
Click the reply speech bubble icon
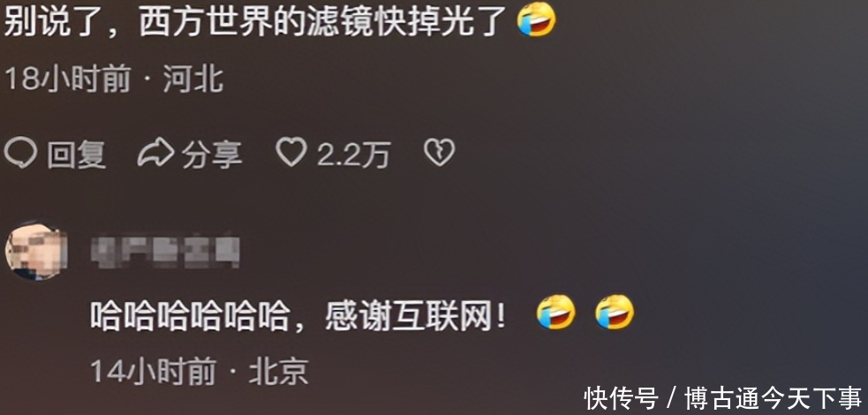[x=20, y=154]
